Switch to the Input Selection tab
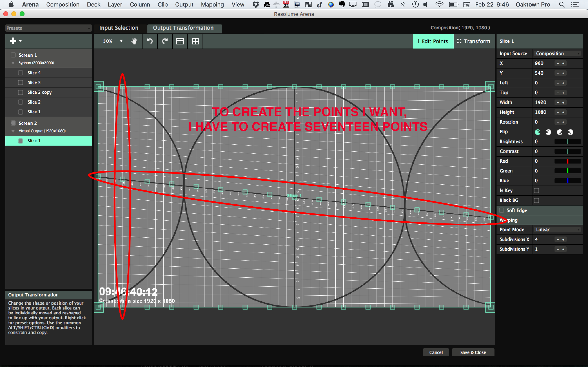588x367 pixels. point(119,28)
